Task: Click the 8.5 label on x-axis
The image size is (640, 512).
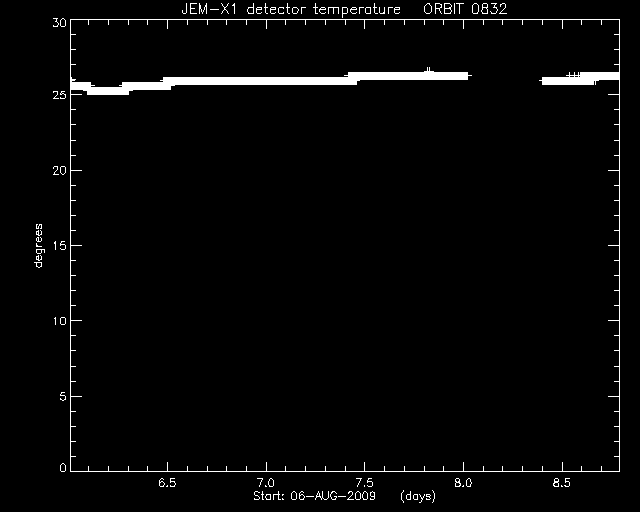Action: (562, 483)
